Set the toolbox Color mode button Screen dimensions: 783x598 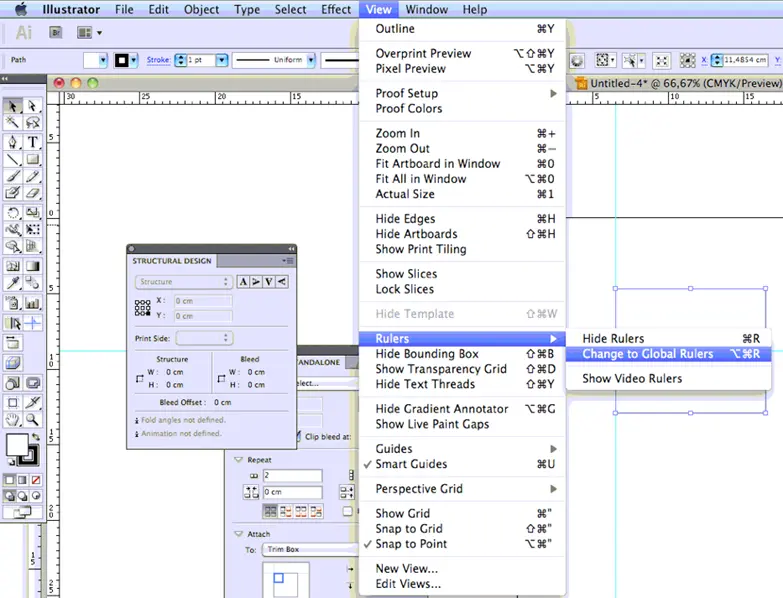tap(9, 480)
